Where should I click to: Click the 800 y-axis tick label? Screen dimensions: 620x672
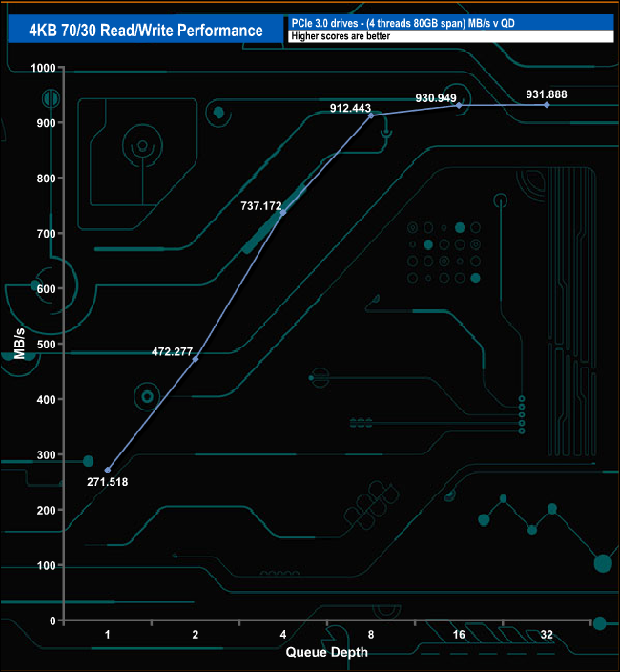pos(46,178)
